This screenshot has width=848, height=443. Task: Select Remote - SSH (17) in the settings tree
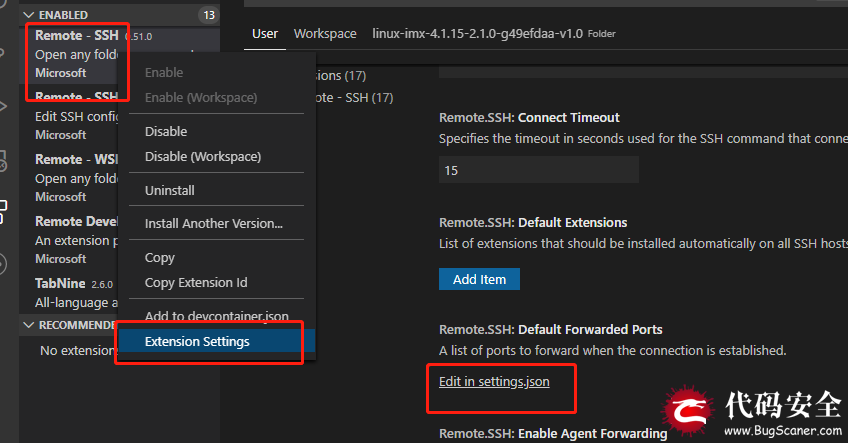coord(355,97)
